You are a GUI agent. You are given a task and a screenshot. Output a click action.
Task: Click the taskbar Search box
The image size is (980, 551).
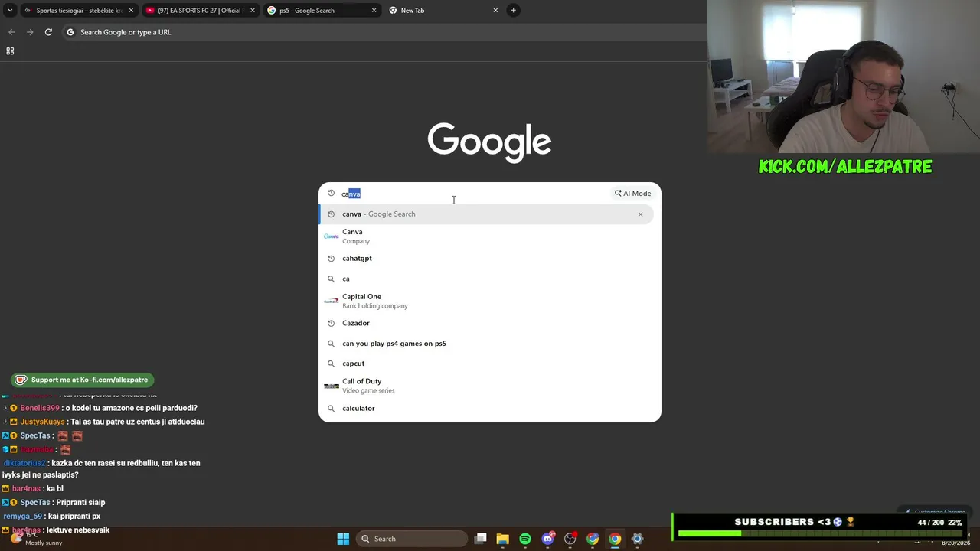[413, 539]
